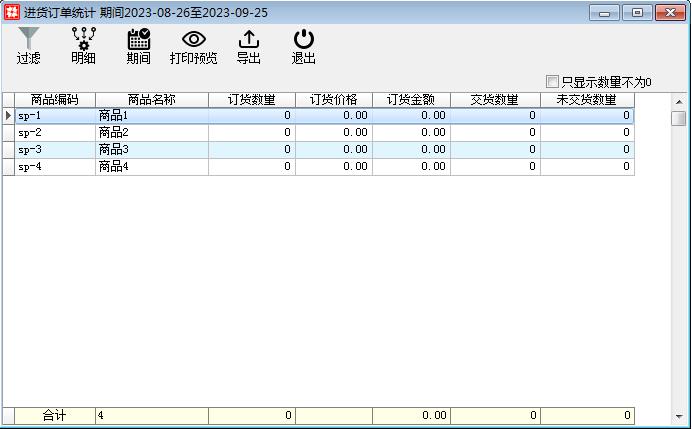Click the 订货数量 column header

pyautogui.click(x=252, y=100)
